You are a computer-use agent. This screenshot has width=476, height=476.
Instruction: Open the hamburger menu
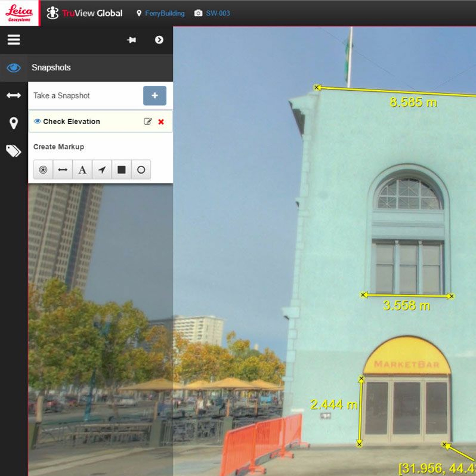[13, 40]
